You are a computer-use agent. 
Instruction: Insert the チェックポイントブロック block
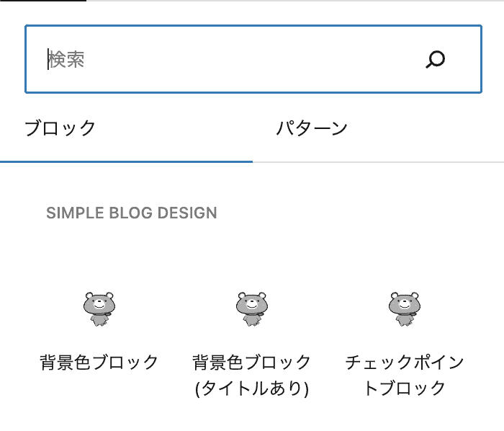[405, 339]
